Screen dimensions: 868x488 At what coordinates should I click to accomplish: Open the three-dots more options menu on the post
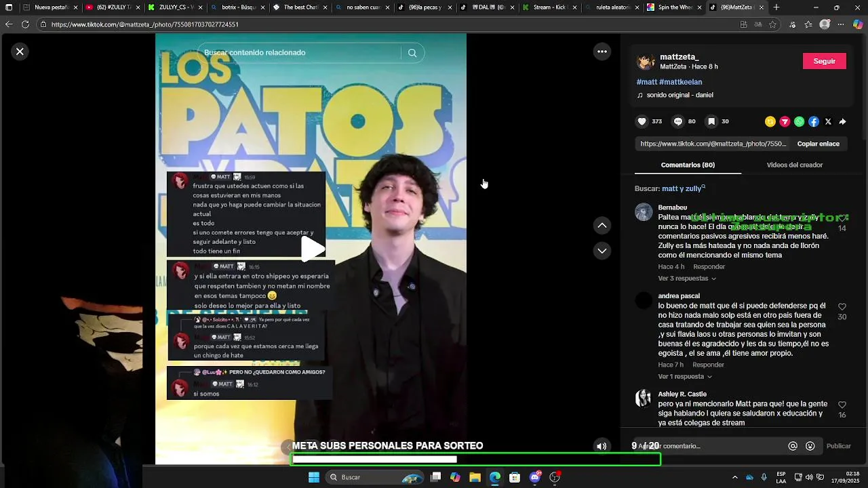click(x=601, y=52)
